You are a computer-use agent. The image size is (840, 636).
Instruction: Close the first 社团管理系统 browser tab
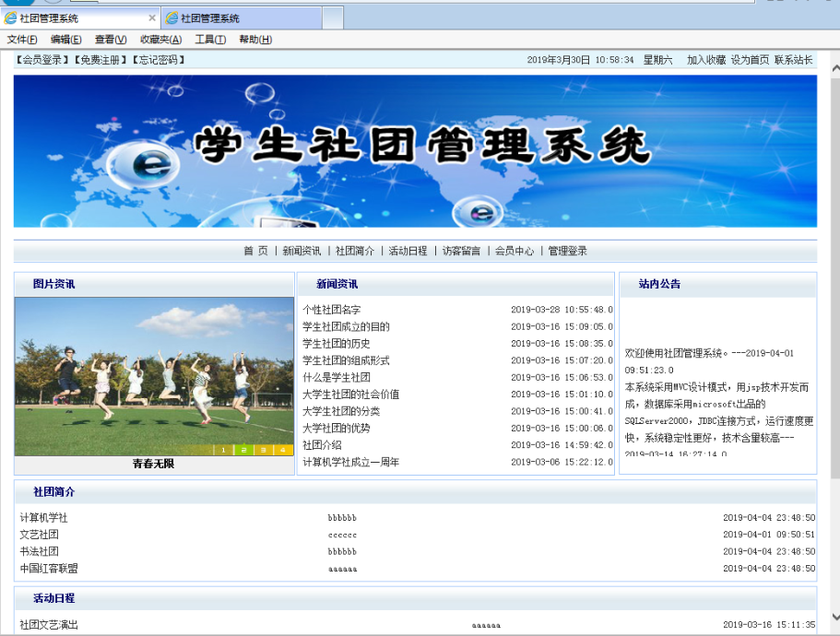(x=152, y=18)
